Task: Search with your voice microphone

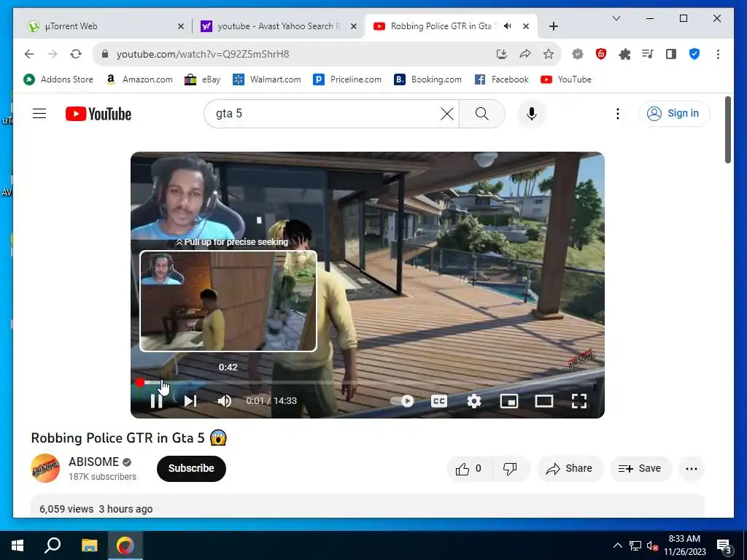Action: coord(532,114)
